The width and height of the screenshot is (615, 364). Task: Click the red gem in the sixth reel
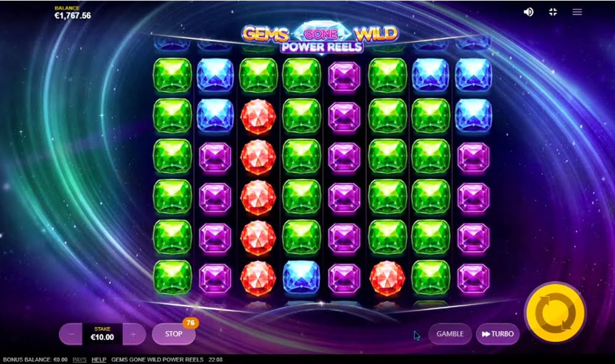click(x=387, y=278)
